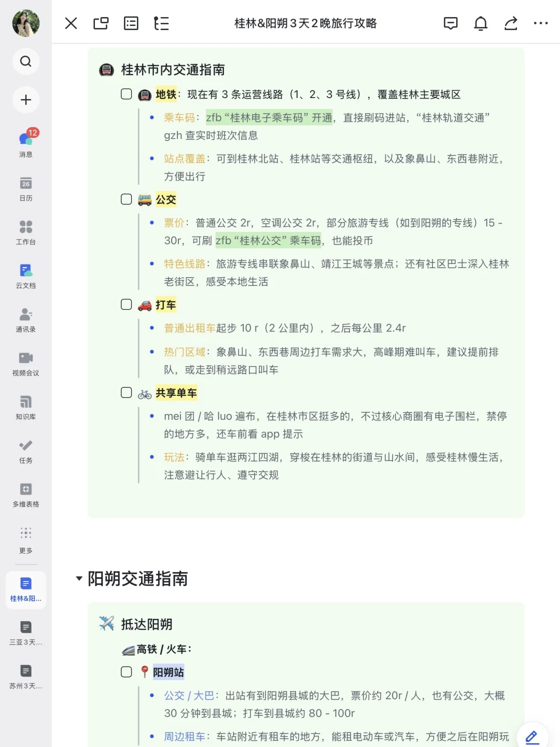560x747 pixels.
Task: Create new content with the plus button
Action: point(25,100)
